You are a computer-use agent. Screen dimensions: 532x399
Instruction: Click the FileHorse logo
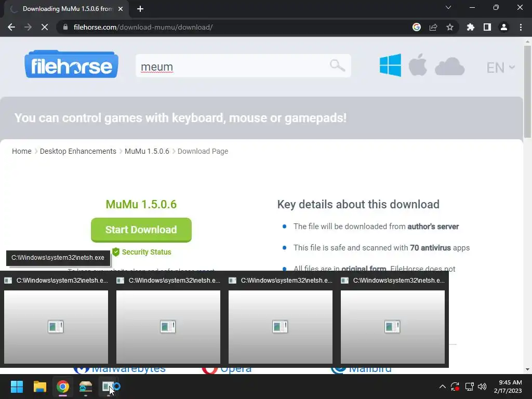(71, 64)
